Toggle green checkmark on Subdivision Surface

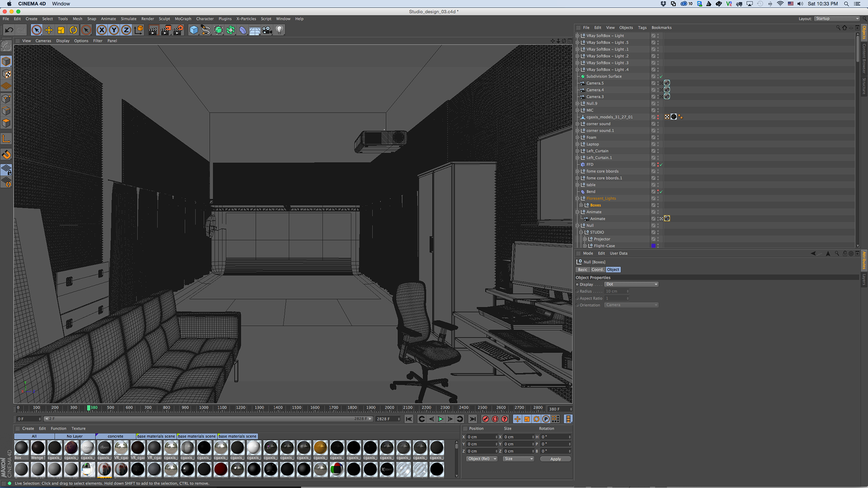pyautogui.click(x=661, y=76)
